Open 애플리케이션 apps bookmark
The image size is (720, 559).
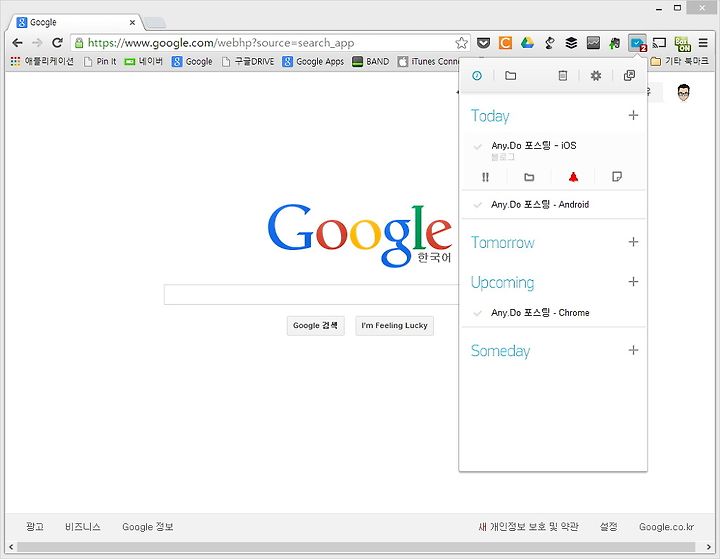click(x=42, y=61)
